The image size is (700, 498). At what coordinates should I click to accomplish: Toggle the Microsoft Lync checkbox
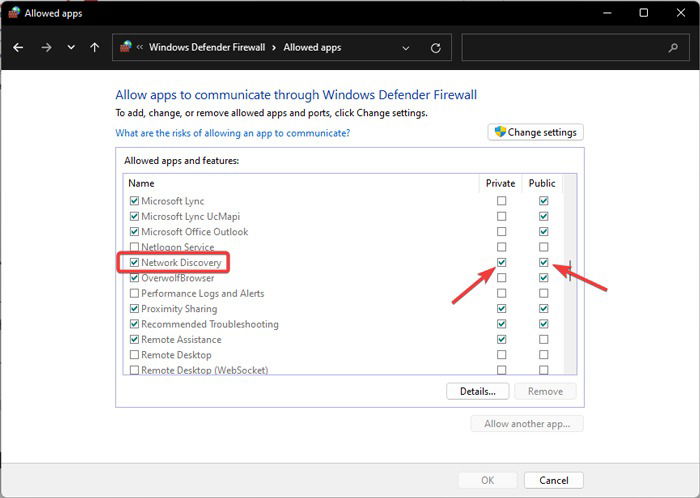(x=134, y=201)
